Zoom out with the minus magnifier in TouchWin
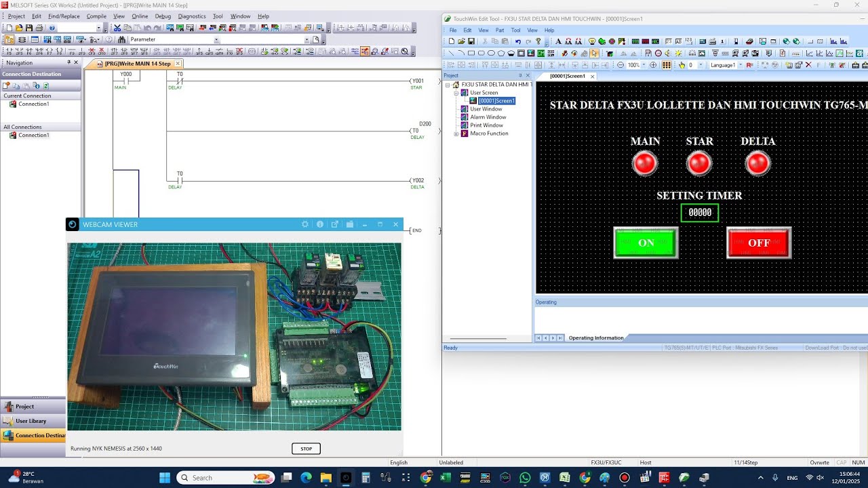 pyautogui.click(x=620, y=65)
